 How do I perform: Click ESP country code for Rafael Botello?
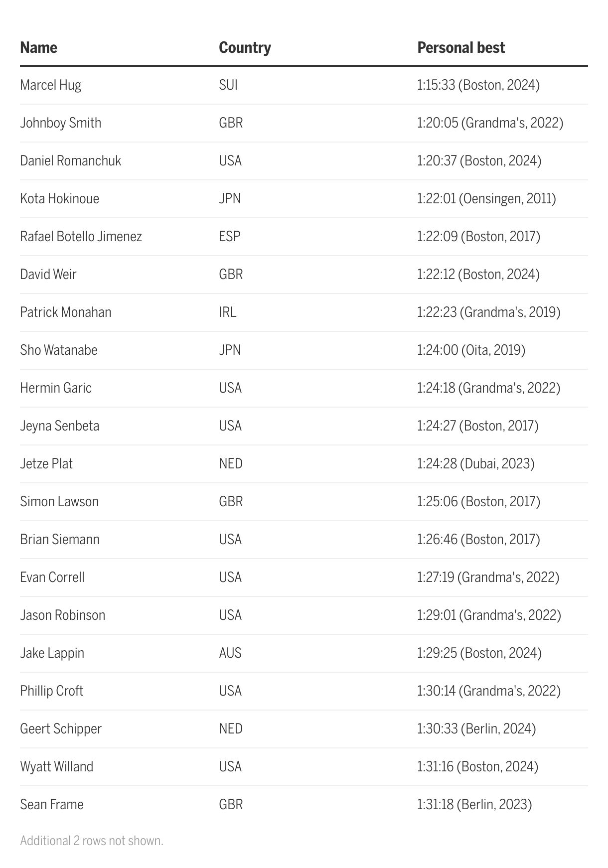230,237
